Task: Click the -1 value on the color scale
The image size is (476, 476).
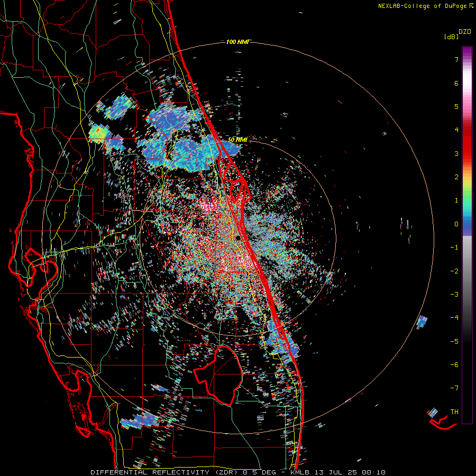Action: point(454,248)
